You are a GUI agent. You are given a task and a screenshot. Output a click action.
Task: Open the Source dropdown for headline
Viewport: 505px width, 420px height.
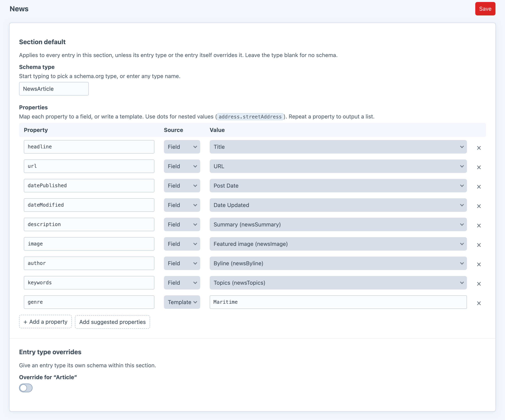(x=182, y=147)
